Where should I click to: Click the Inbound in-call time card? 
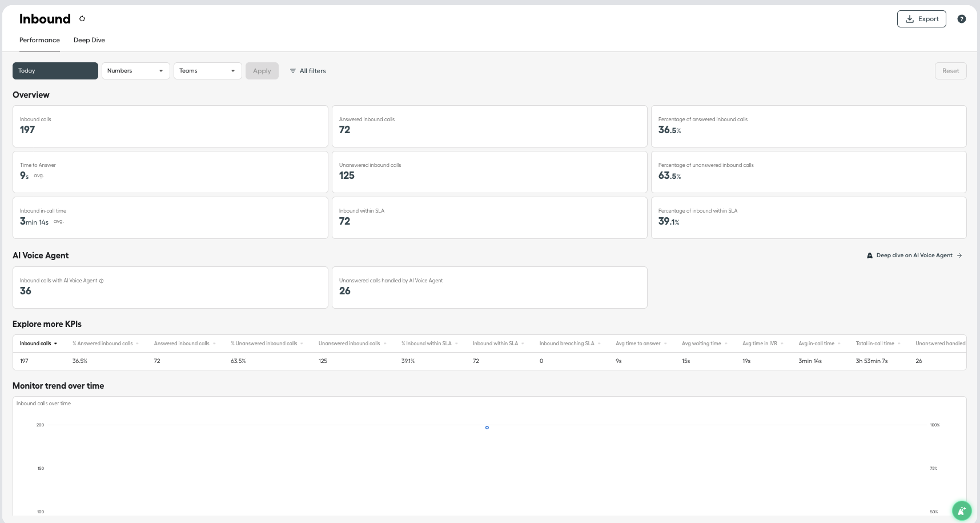point(170,218)
